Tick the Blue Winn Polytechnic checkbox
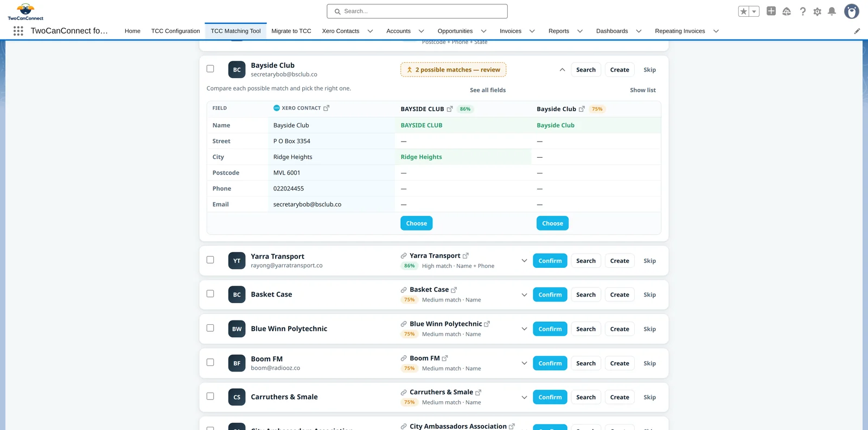 [210, 328]
